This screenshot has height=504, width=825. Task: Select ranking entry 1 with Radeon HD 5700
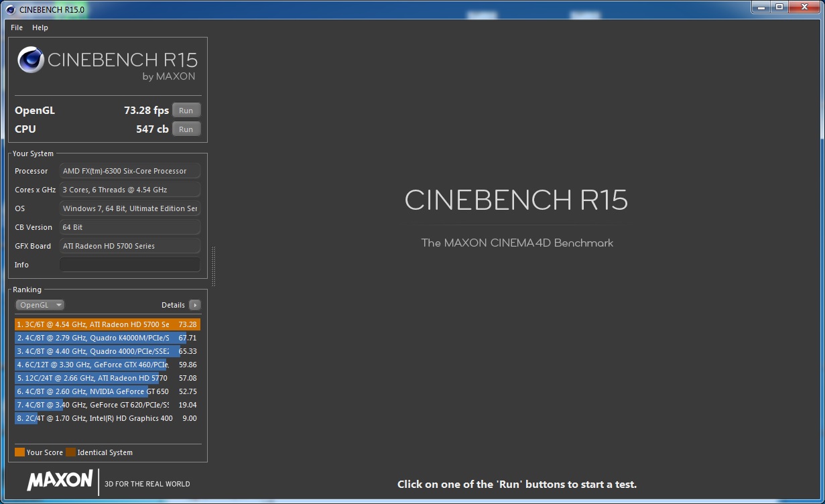(x=107, y=324)
